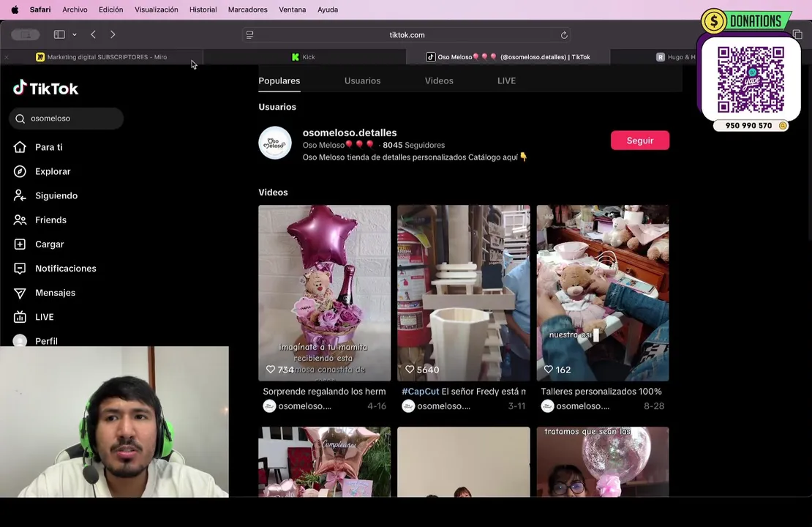
Task: Click the search magnifier icon
Action: [x=20, y=119]
